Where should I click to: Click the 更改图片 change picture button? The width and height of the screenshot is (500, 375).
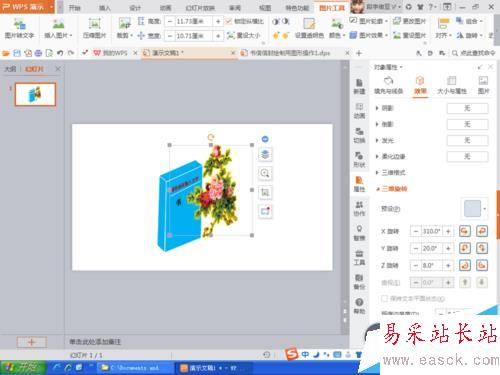click(x=409, y=21)
